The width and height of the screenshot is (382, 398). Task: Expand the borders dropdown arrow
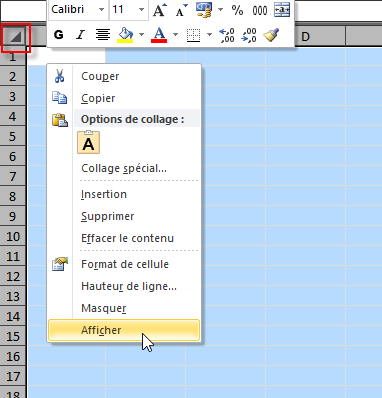(x=209, y=35)
